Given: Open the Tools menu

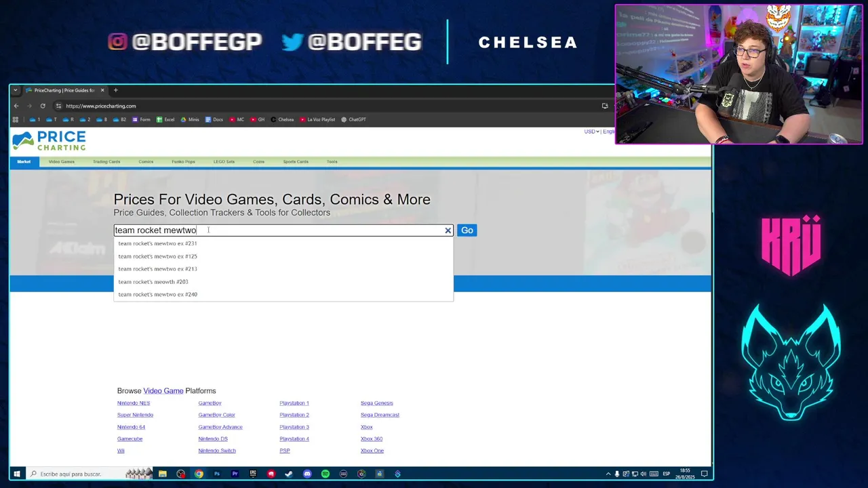Looking at the screenshot, I should click(332, 161).
